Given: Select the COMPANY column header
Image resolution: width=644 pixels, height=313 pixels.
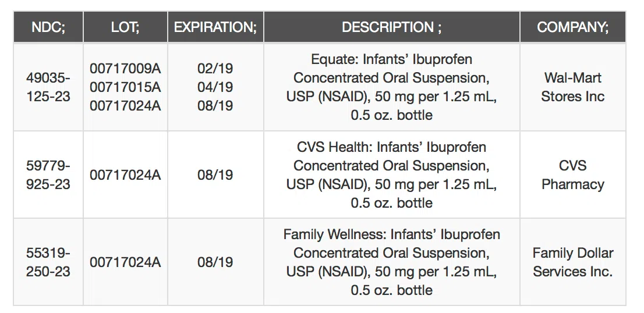Looking at the screenshot, I should coord(572,27).
